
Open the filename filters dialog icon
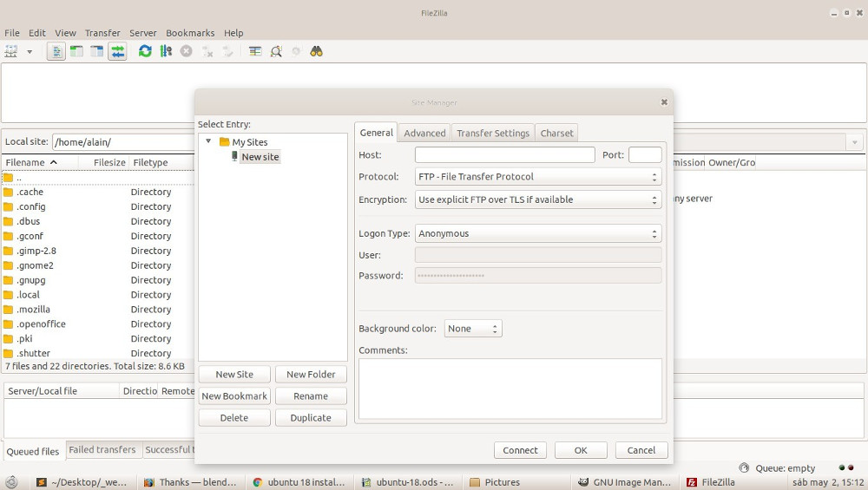[255, 51]
